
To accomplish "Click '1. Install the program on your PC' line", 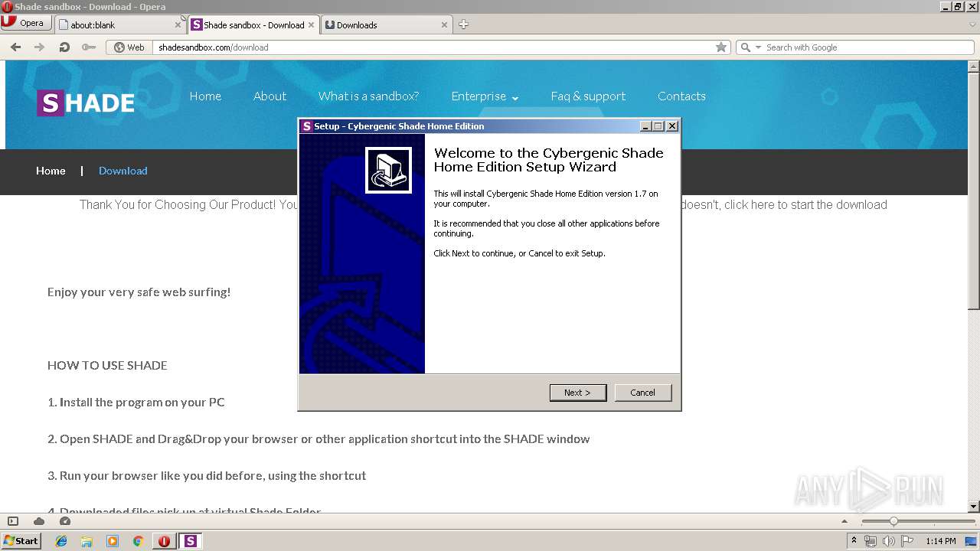I will (x=136, y=403).
